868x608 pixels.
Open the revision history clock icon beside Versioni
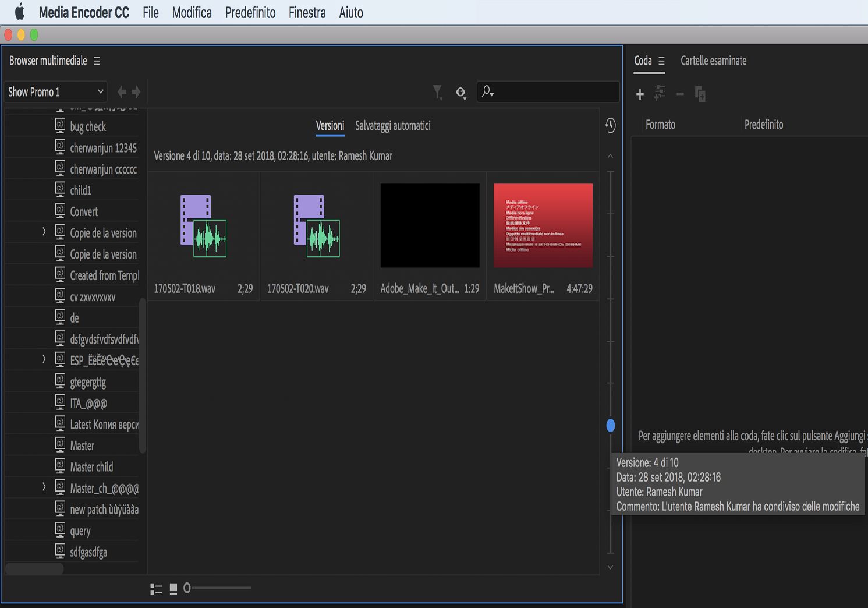610,126
